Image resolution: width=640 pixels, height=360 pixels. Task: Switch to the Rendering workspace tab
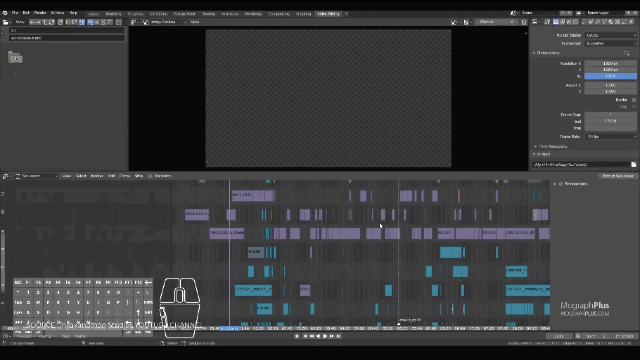tap(253, 14)
